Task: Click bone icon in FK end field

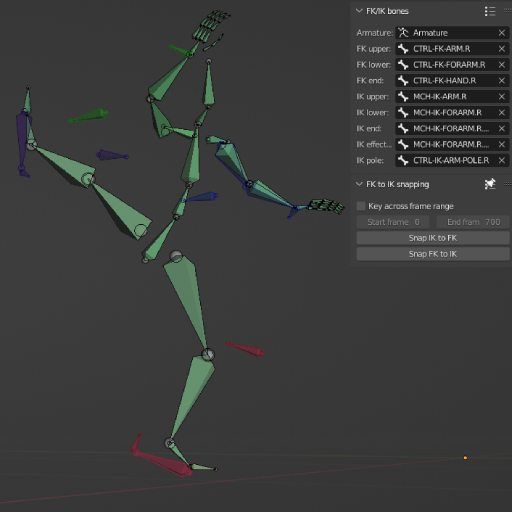Action: point(403,81)
